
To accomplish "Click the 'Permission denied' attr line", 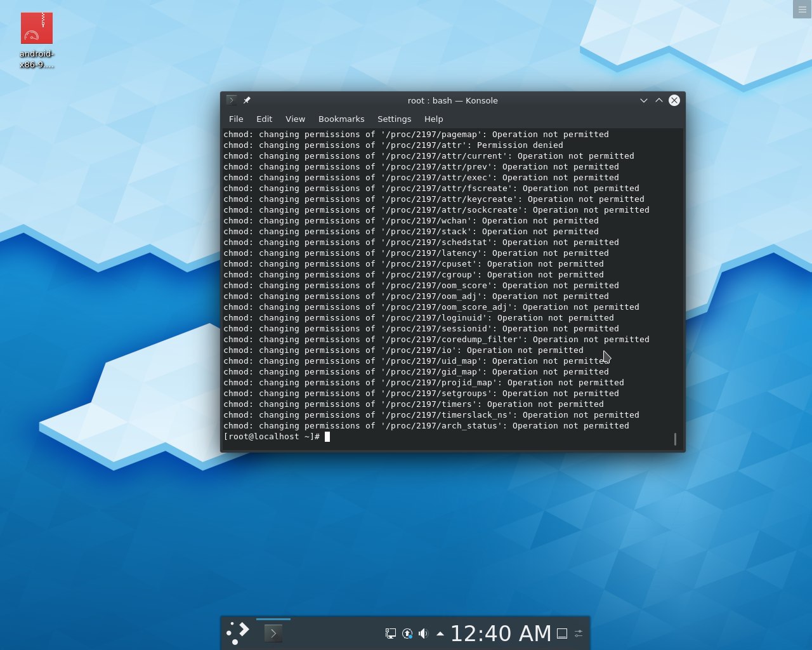I will pos(393,145).
